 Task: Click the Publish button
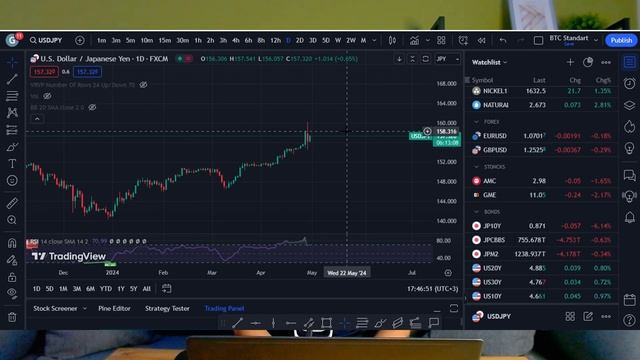[621, 40]
